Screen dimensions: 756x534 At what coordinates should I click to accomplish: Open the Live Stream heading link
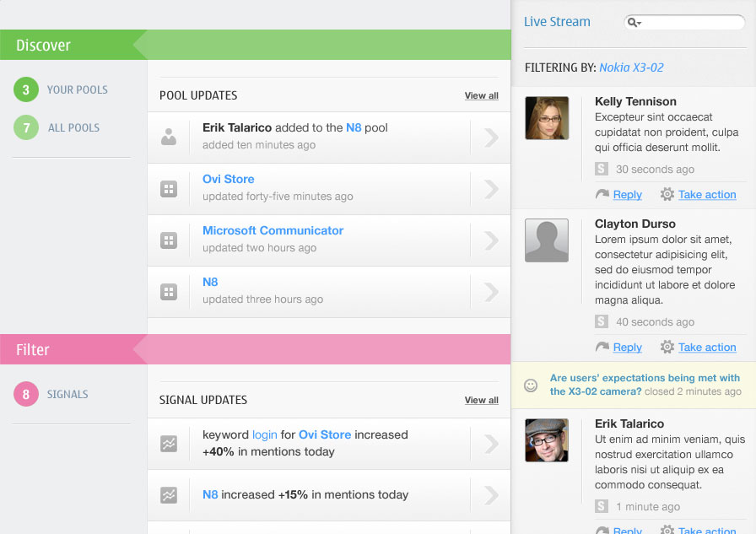557,22
